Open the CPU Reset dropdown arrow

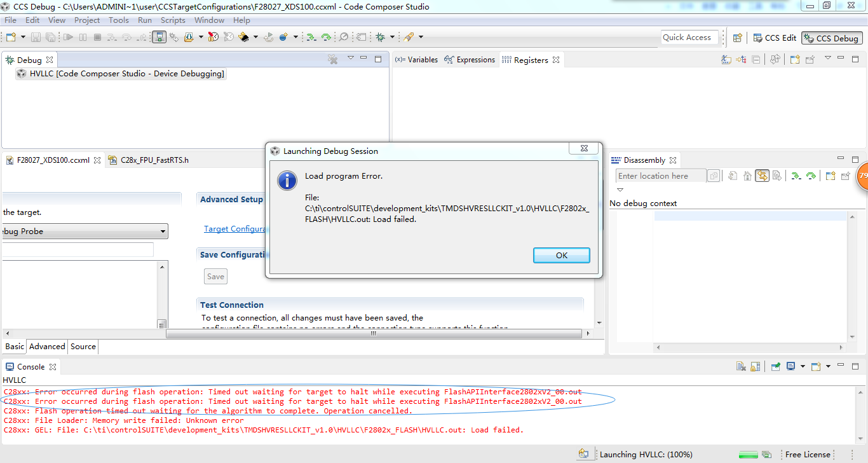tap(255, 38)
